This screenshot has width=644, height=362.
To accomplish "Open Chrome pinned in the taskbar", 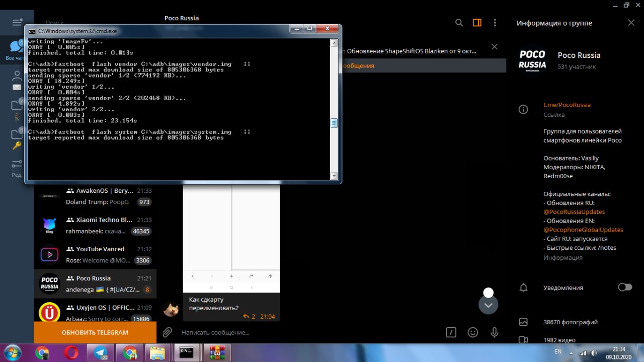I will click(x=42, y=352).
